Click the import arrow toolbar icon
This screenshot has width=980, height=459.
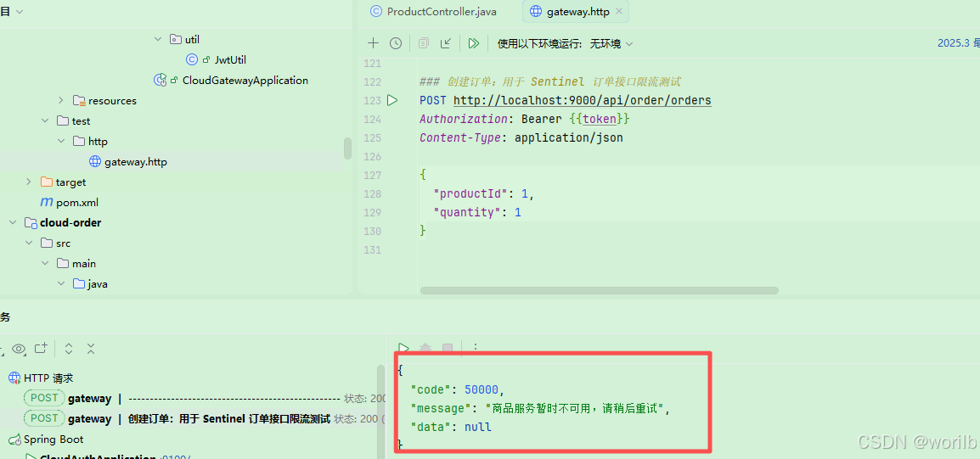point(446,43)
